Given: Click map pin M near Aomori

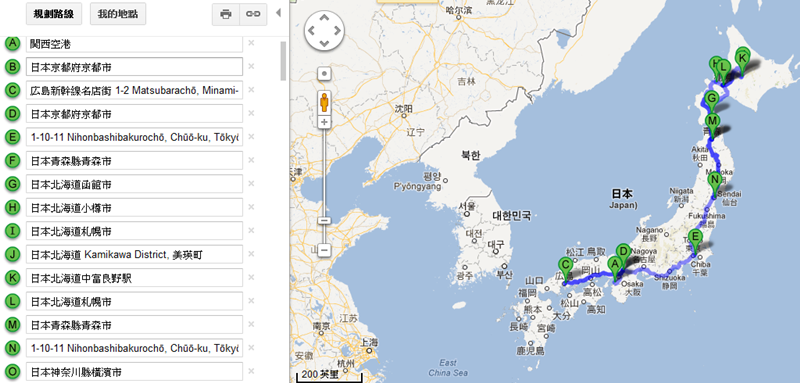Looking at the screenshot, I should click(713, 122).
